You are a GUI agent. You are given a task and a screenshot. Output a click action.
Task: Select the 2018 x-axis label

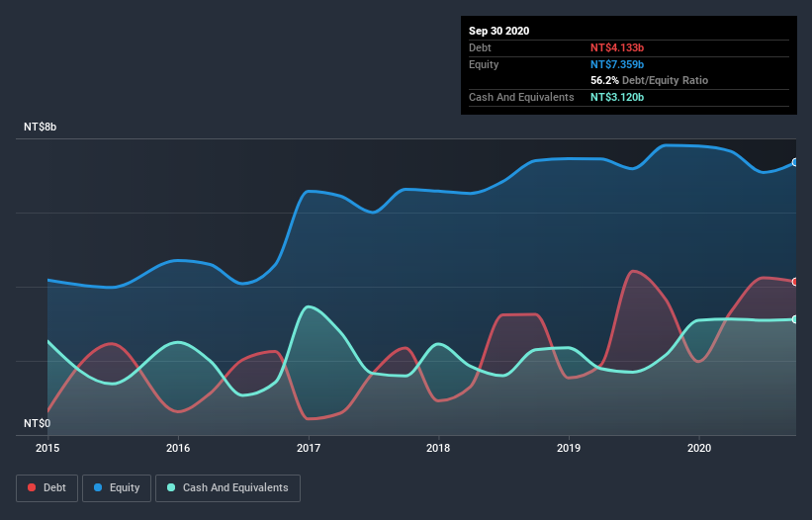(438, 448)
